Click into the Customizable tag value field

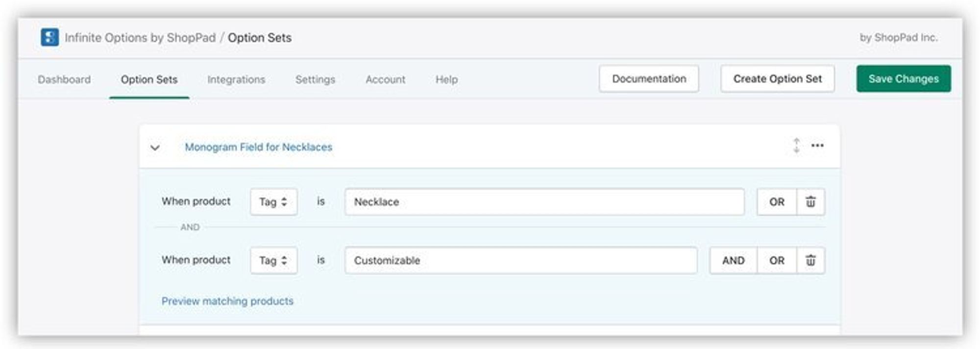point(521,260)
